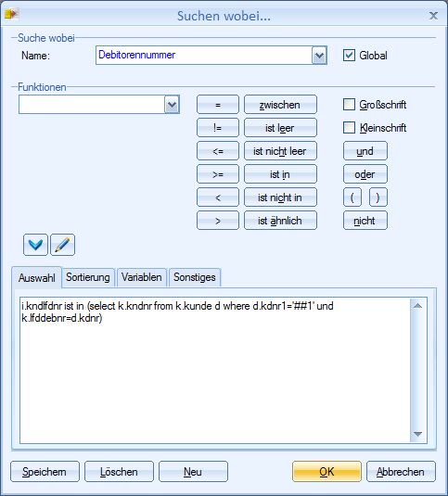Confirm with the OK button
Screen dimensions: 448x496
(x=326, y=472)
